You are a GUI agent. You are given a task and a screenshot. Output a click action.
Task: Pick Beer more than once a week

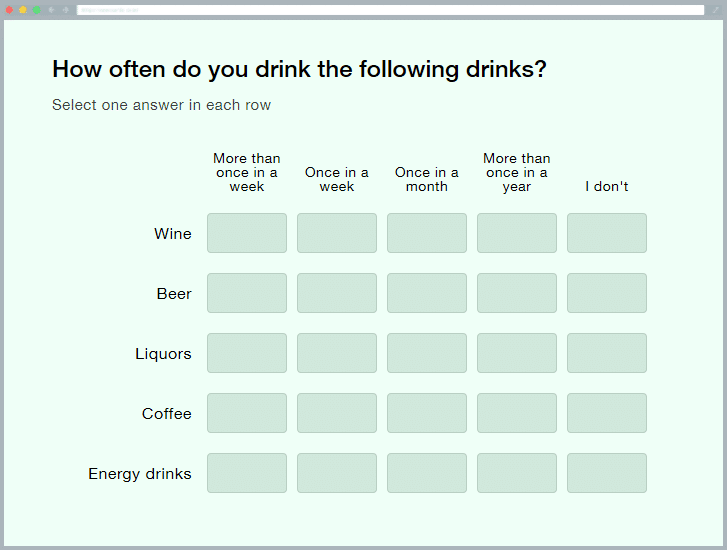[x=247, y=293]
